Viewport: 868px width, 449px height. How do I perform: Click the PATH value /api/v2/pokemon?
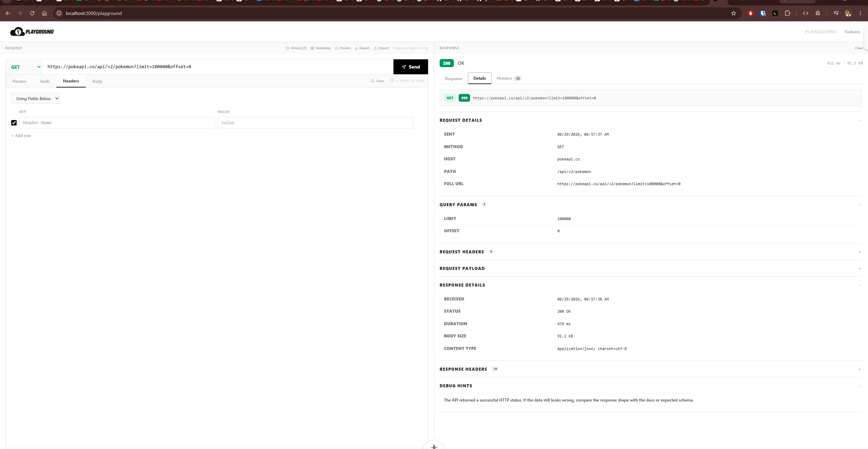click(574, 172)
